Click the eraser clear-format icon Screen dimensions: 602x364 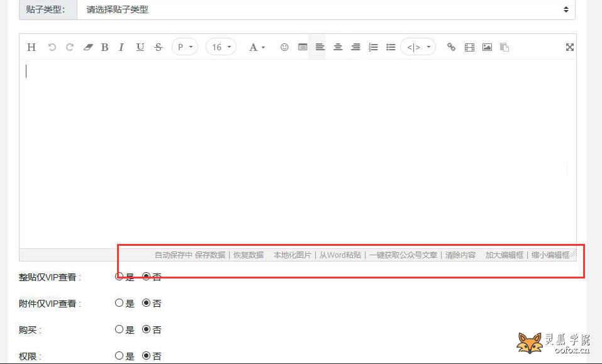coord(87,47)
